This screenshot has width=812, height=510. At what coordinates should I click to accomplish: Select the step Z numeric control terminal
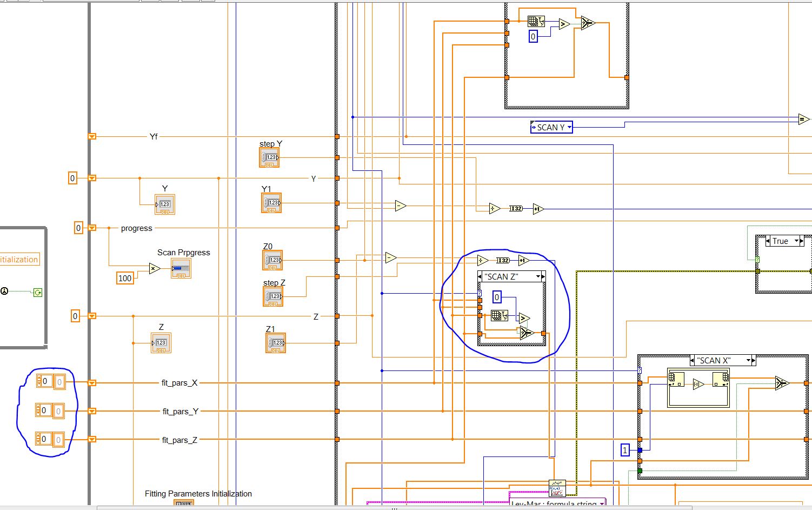[x=273, y=296]
